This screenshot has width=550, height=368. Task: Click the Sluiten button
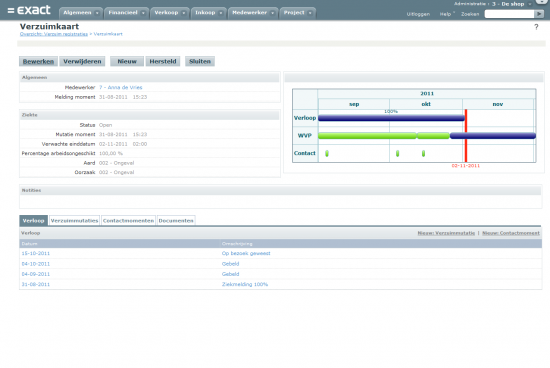(200, 61)
